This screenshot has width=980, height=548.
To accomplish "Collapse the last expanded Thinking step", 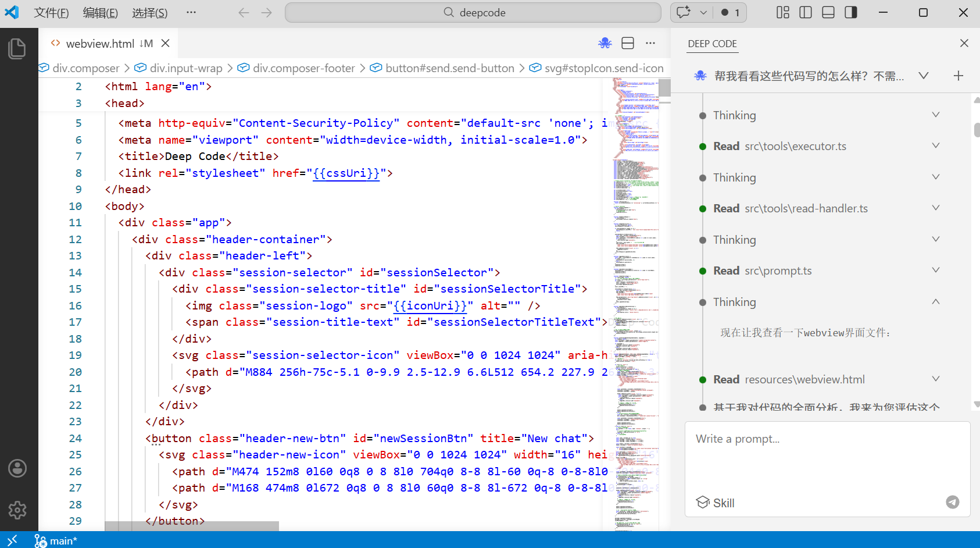I will click(x=936, y=301).
